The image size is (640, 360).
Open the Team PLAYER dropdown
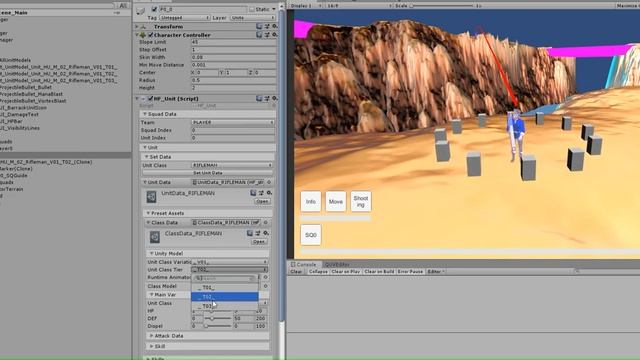point(233,122)
